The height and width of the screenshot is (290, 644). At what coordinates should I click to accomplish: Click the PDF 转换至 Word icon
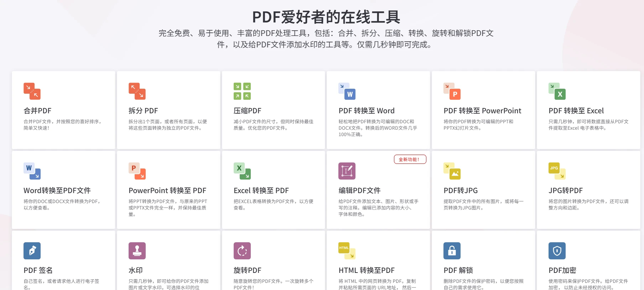pos(347,91)
